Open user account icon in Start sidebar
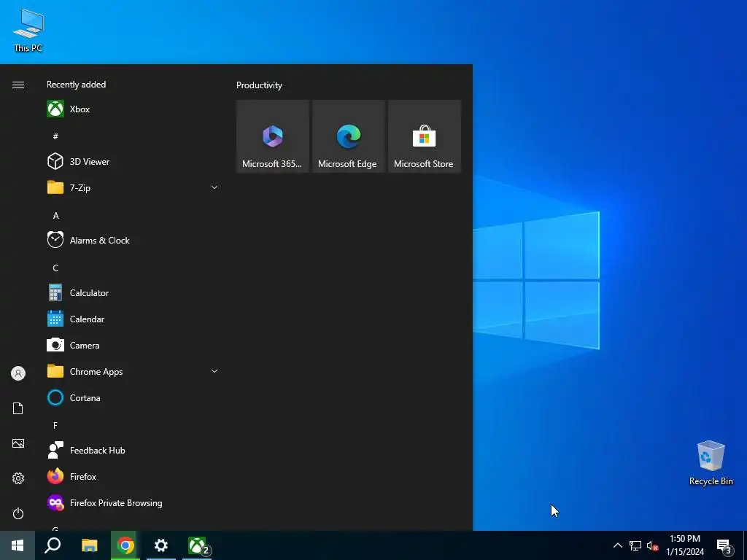The image size is (747, 560). 18,373
